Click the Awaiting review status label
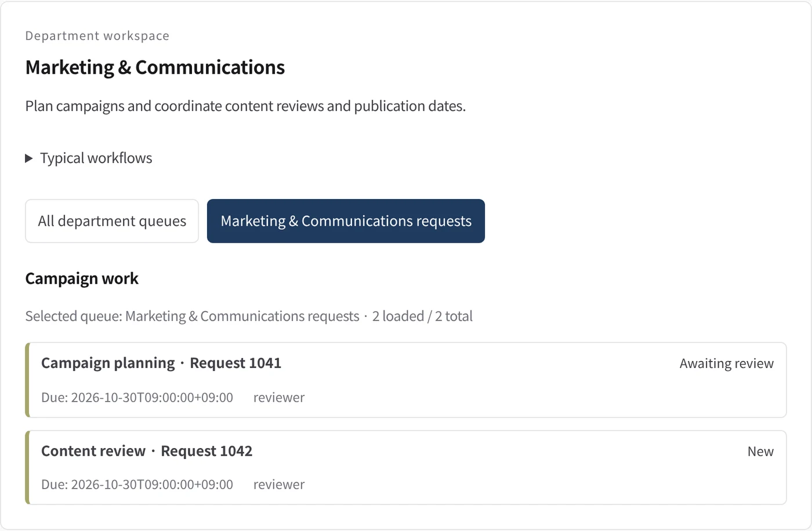 [727, 363]
